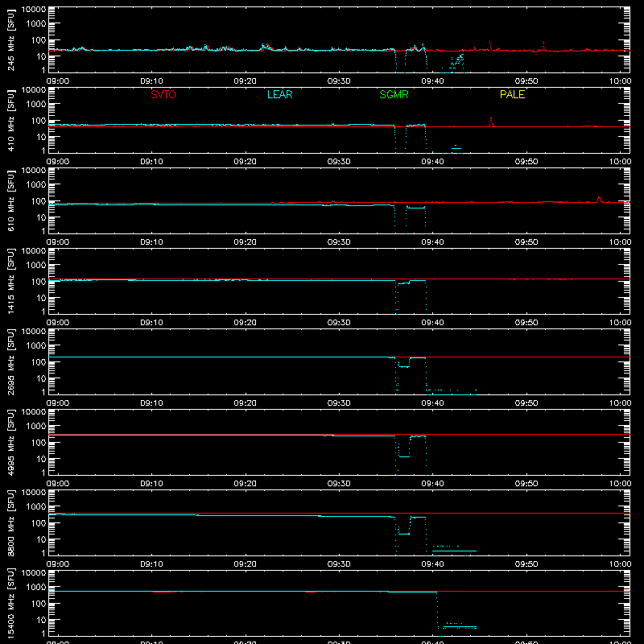644x644 pixels.
Task: Click the 1000 y-axis label on 410 MHz plot
Action: point(36,104)
